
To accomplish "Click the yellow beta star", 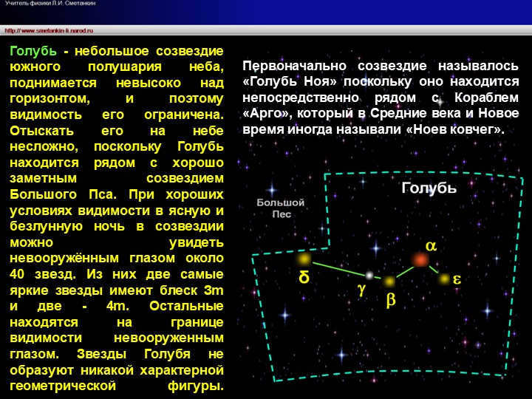I will point(389,282).
